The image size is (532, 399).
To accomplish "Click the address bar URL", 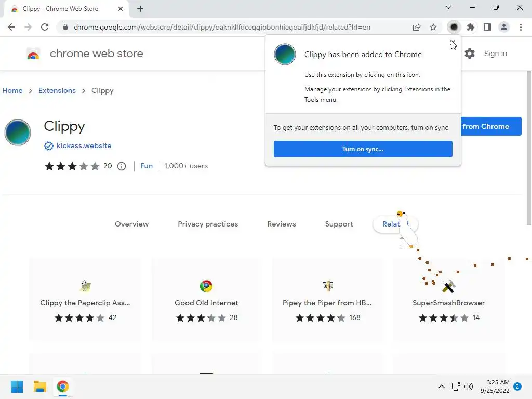I will [x=222, y=27].
